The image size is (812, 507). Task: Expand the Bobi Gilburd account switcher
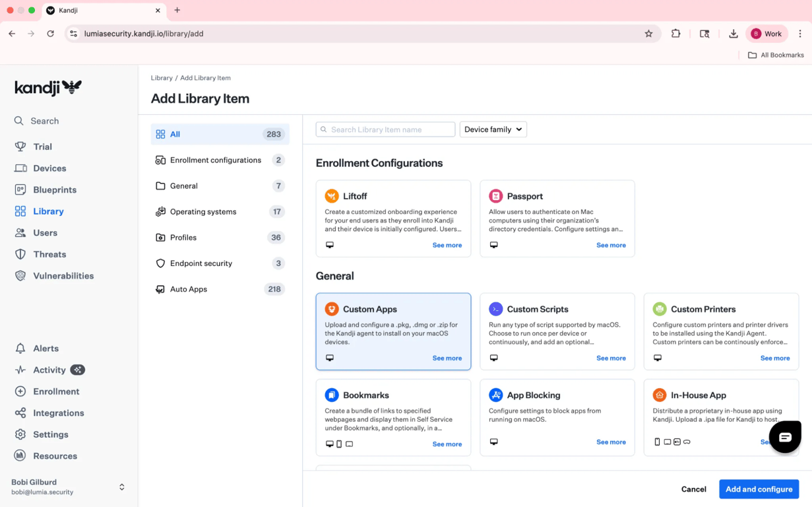(x=121, y=487)
